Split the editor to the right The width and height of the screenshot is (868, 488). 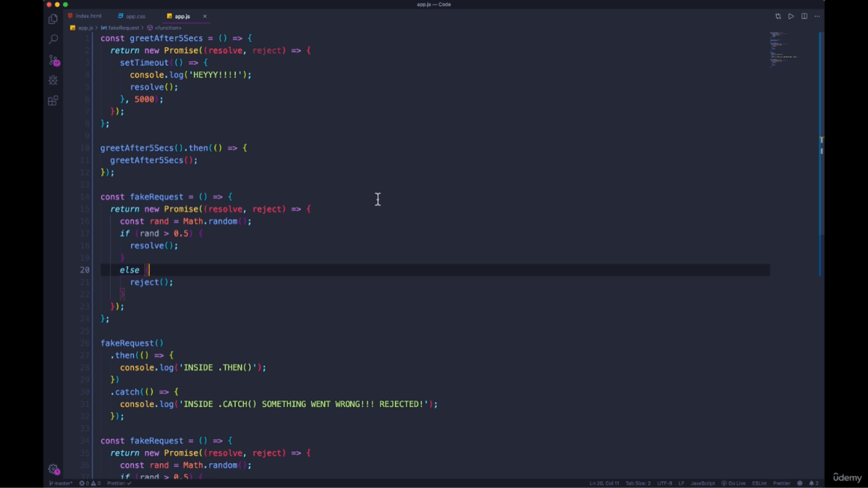[804, 16]
